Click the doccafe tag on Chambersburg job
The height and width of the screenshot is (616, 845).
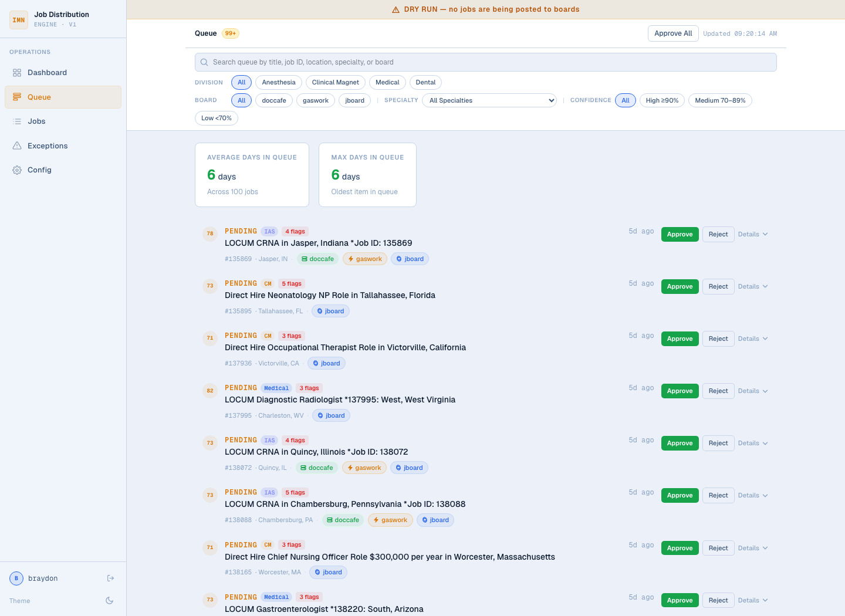[342, 520]
